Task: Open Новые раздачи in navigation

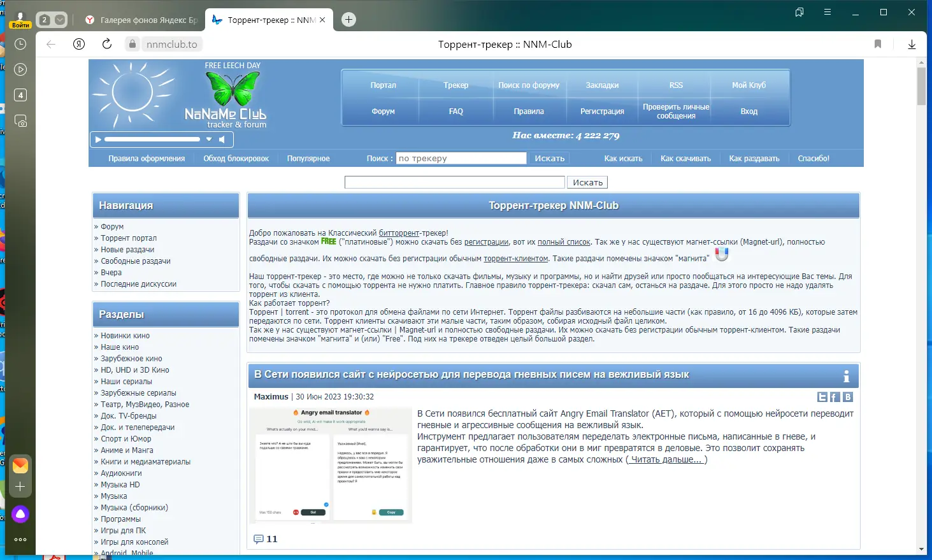Action: click(127, 250)
